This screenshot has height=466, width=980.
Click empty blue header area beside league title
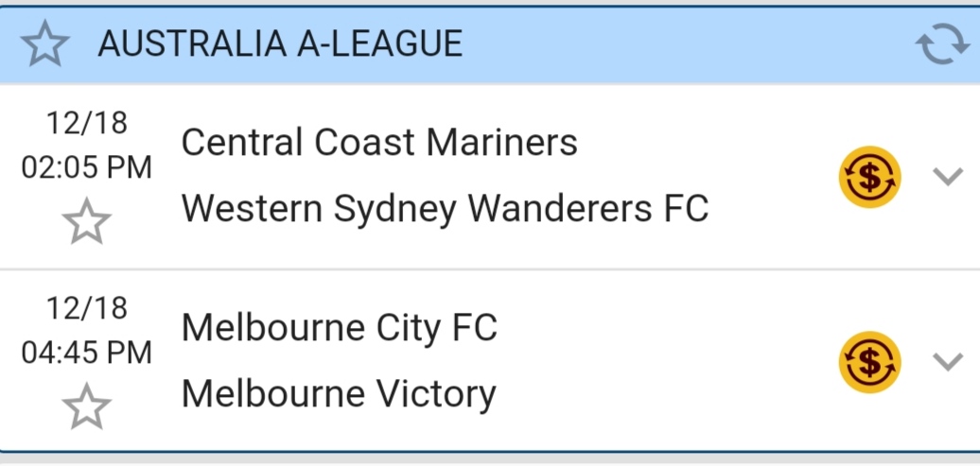coord(681,44)
